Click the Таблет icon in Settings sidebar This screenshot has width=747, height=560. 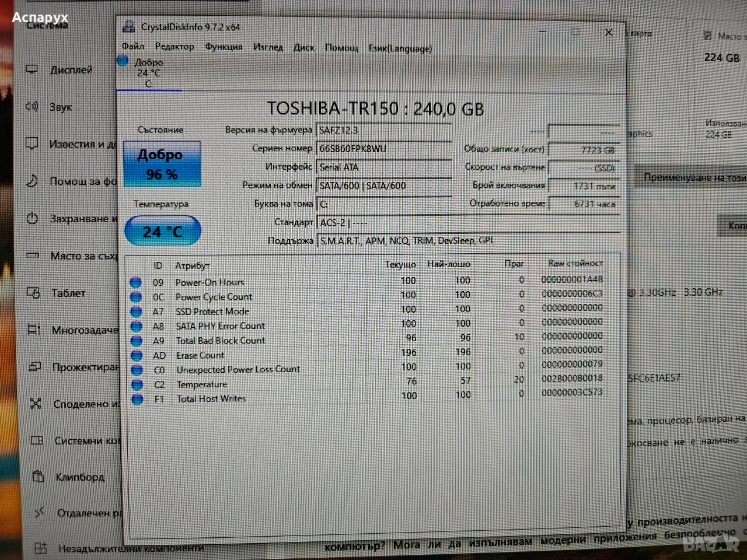[x=34, y=293]
